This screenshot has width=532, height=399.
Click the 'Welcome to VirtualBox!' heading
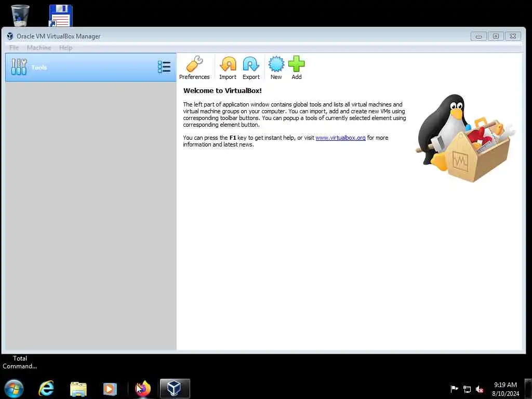click(x=222, y=90)
